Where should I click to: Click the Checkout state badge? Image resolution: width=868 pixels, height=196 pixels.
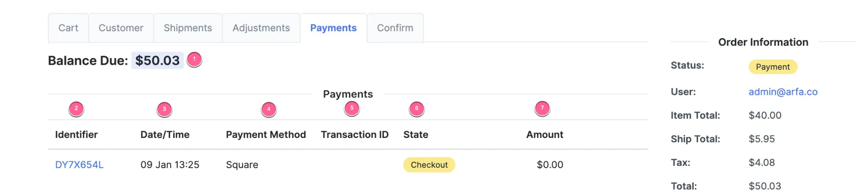[x=429, y=165]
